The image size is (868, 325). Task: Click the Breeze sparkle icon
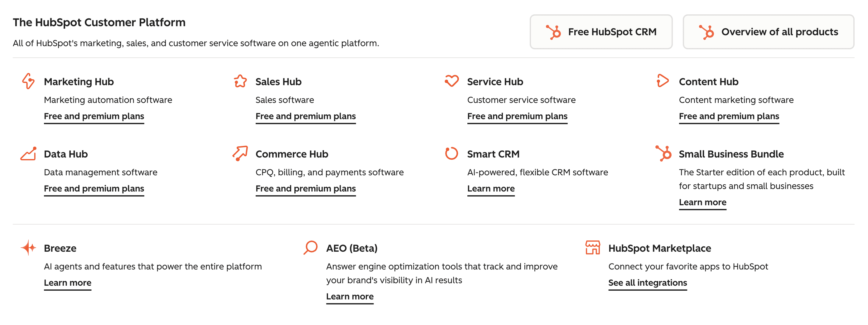coord(28,248)
